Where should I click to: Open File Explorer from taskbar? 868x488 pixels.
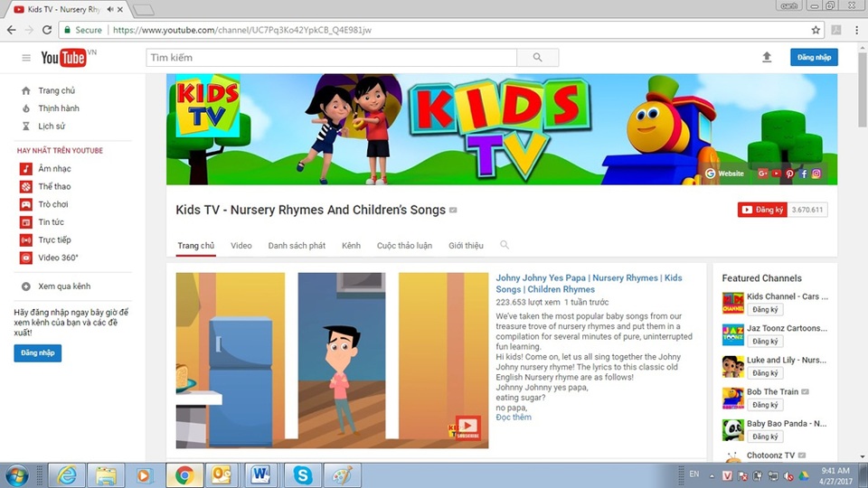106,475
